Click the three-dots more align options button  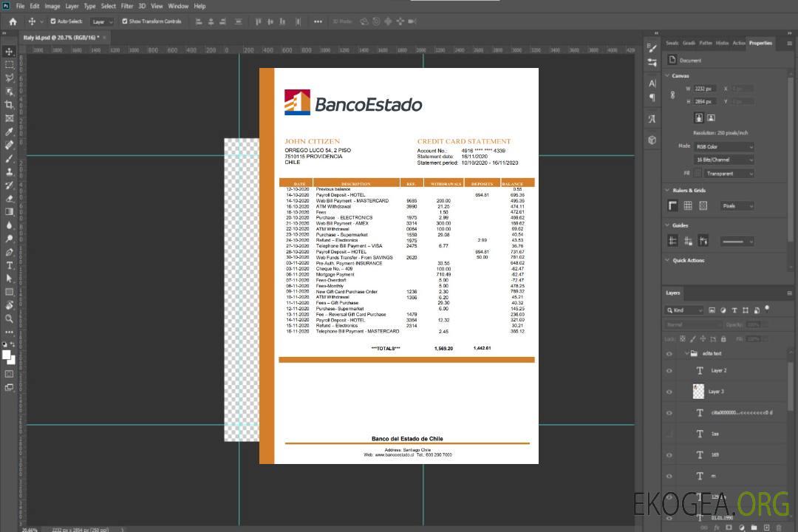(318, 21)
